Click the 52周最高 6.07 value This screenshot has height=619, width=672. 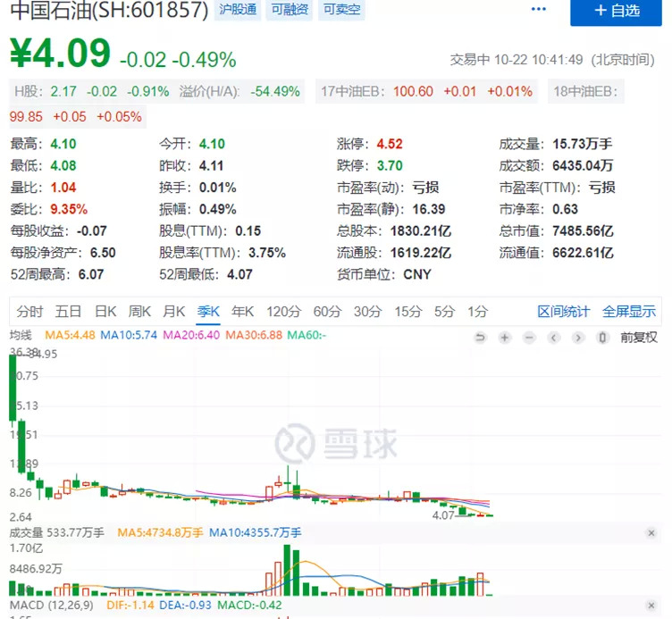pos(91,274)
